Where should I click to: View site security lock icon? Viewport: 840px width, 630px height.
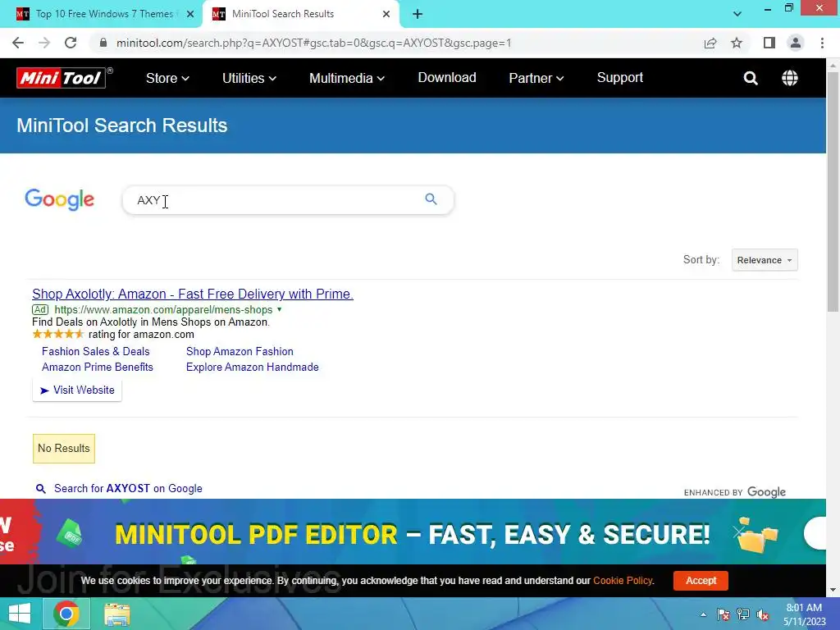[103, 43]
